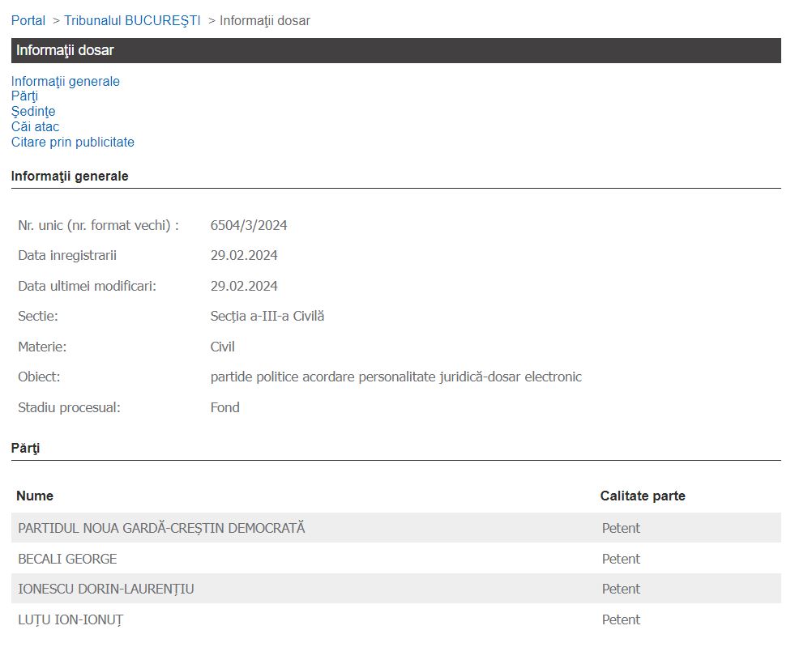Image resolution: width=812 pixels, height=647 pixels.
Task: Go to the Informații generale navigation link
Action: tap(66, 81)
